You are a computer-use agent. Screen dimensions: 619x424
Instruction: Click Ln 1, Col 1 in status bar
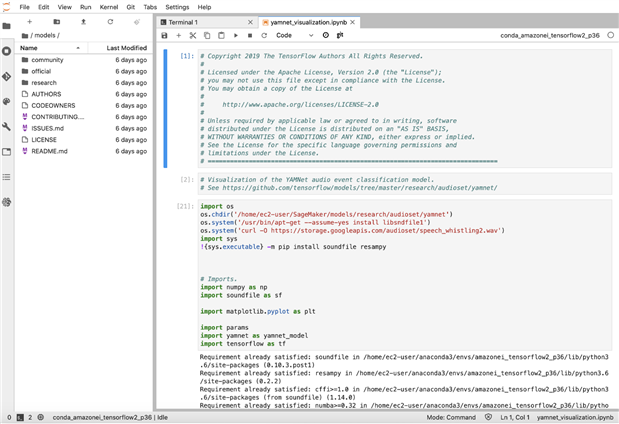(x=515, y=417)
